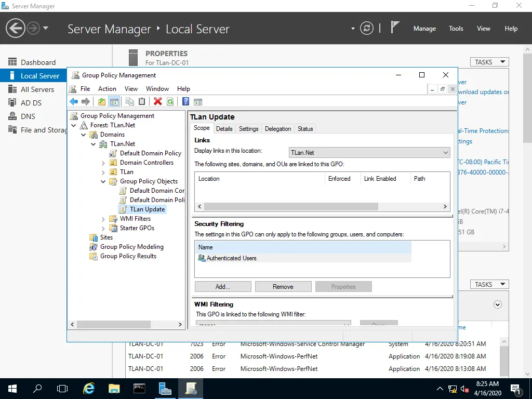532x399 pixels.
Task: Toggle the Show/Hide Action Pane toolbar icon
Action: pos(198,101)
